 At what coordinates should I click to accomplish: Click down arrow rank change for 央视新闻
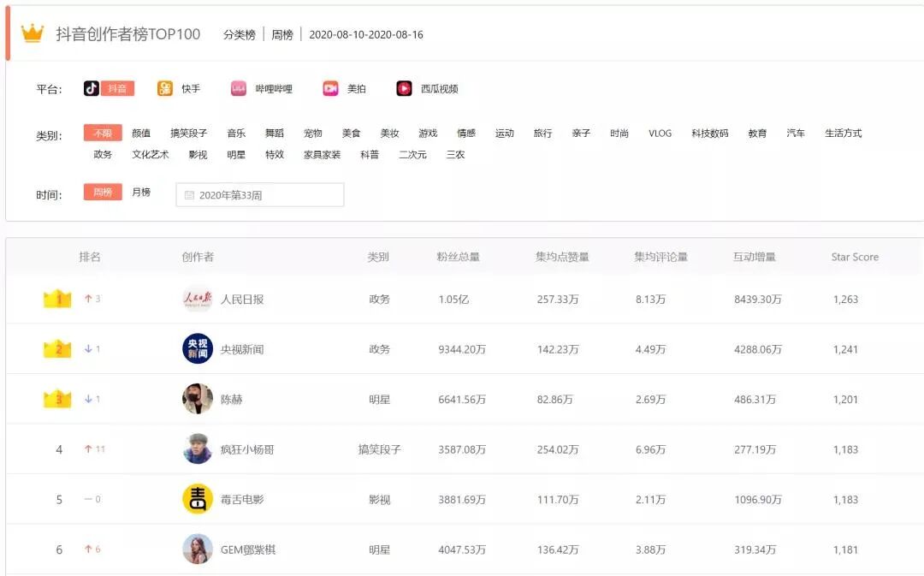click(88, 349)
